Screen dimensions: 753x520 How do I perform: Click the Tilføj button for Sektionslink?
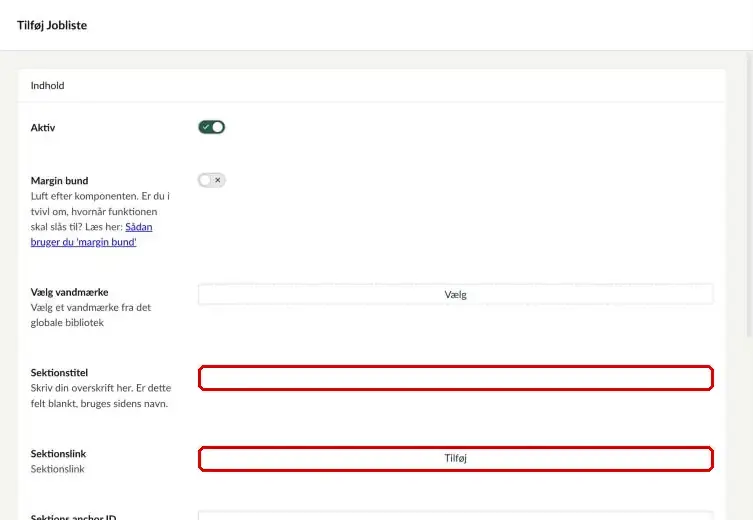(x=456, y=459)
